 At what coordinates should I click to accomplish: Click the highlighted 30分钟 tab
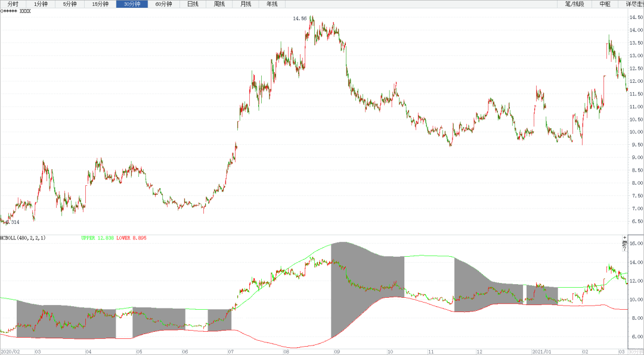pyautogui.click(x=132, y=4)
